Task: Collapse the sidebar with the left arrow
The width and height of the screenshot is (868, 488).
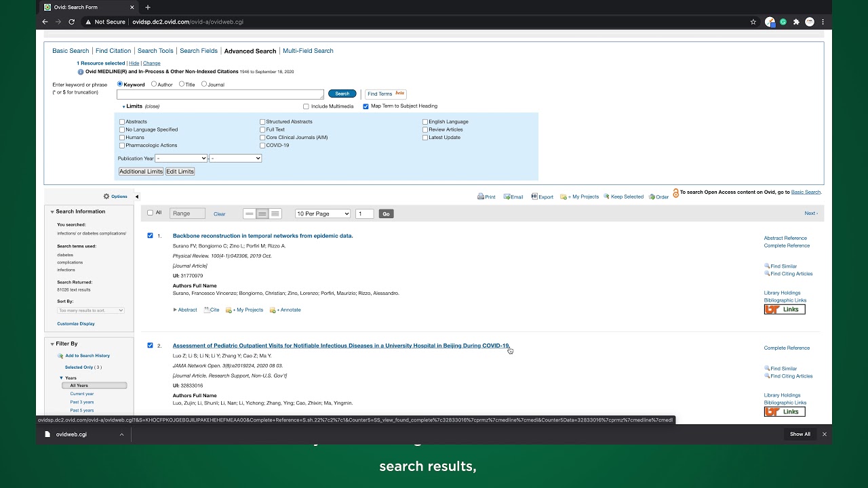Action: (x=137, y=197)
